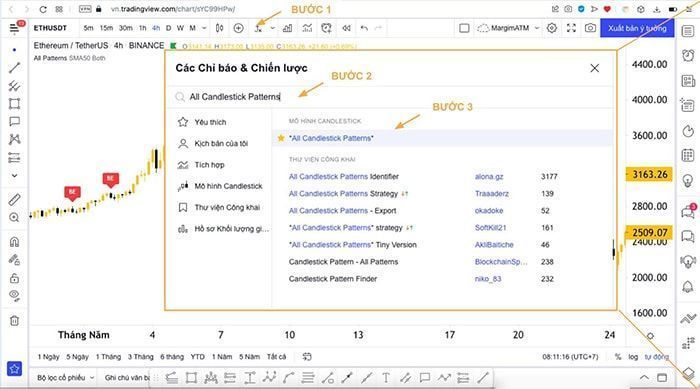View author alona.gz profile
Viewport: 700px width, 389px height.
[x=489, y=177]
